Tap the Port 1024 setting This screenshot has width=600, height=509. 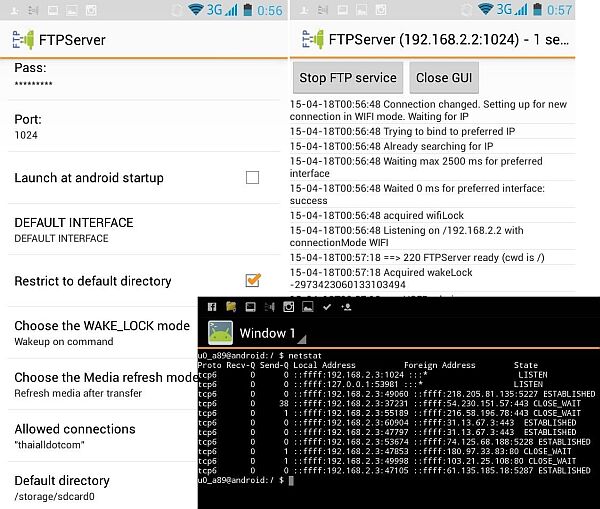pos(100,126)
